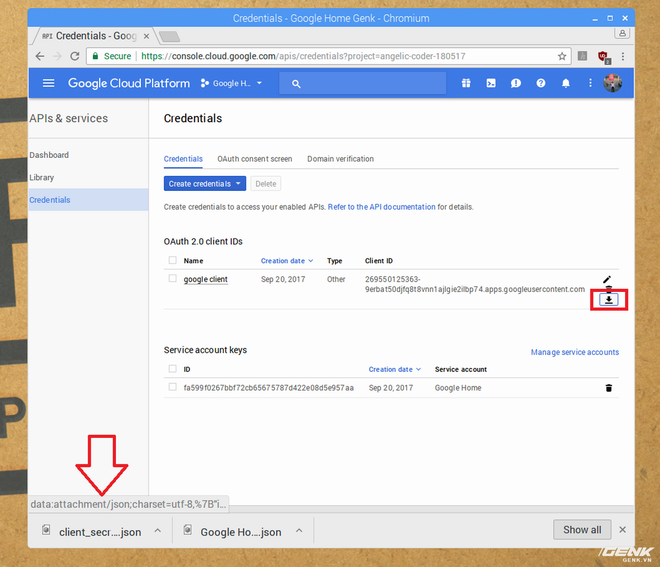
Task: Open Manage service accounts link
Action: pos(575,352)
